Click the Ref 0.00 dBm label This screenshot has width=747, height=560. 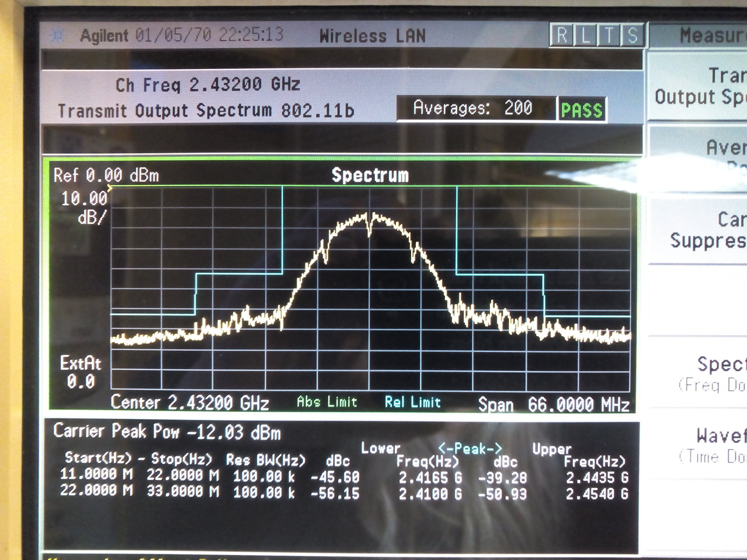click(106, 175)
